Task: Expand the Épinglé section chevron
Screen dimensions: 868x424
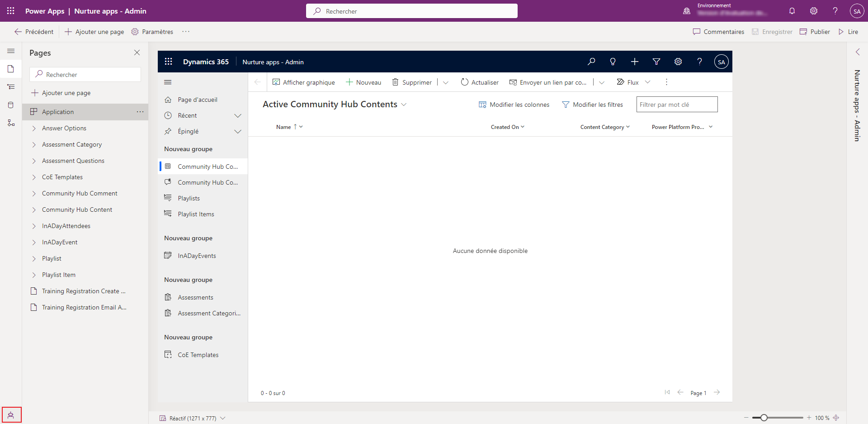Action: point(238,132)
